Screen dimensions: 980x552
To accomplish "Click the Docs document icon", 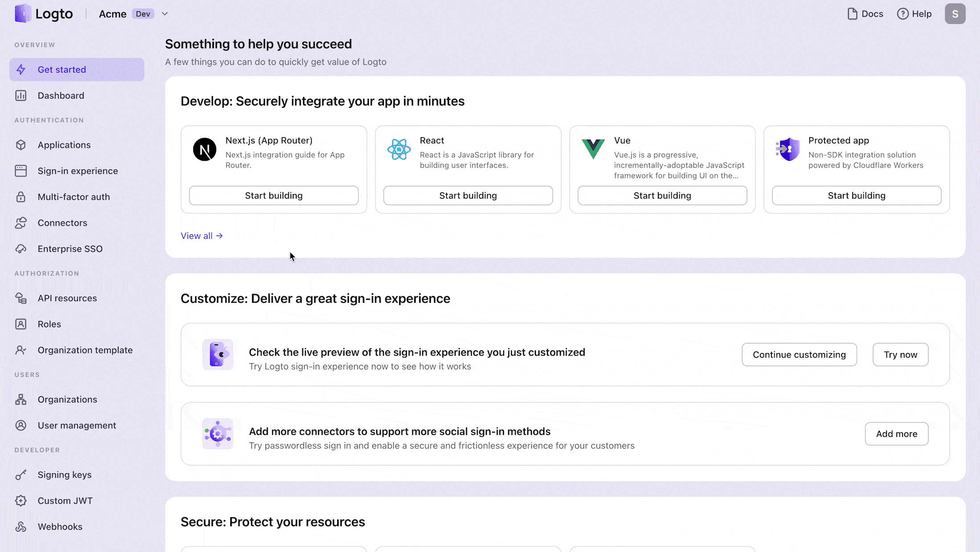I will coord(852,14).
